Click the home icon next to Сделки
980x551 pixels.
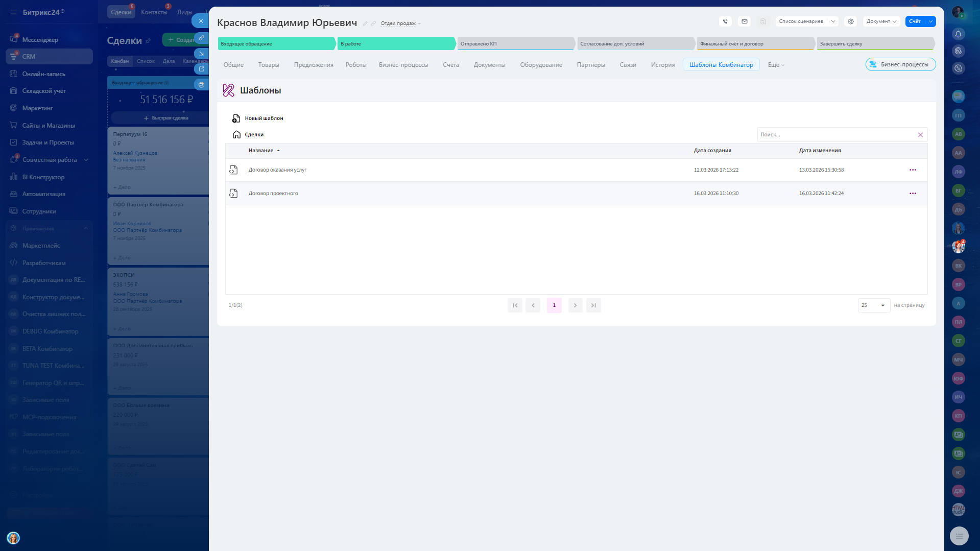click(236, 135)
